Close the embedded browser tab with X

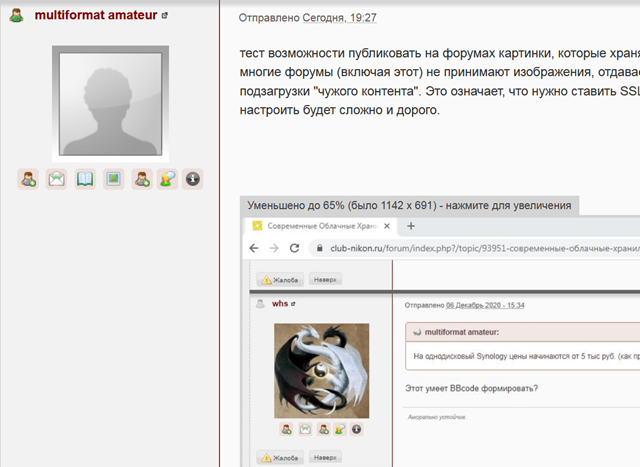point(387,226)
